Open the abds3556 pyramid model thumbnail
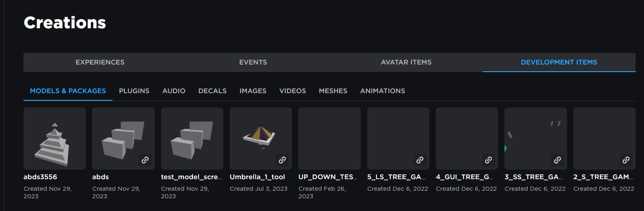 (55, 139)
